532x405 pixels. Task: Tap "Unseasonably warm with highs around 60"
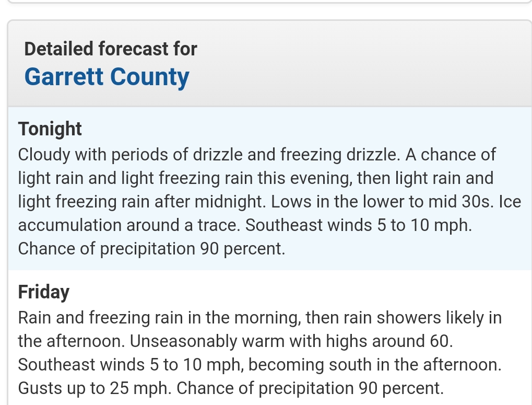point(290,341)
